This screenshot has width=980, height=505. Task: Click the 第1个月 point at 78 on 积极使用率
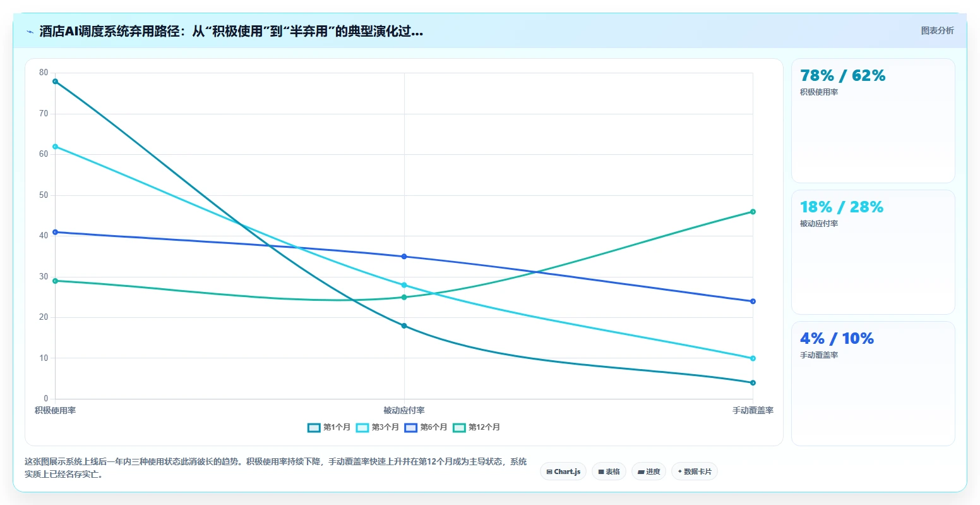(x=56, y=81)
